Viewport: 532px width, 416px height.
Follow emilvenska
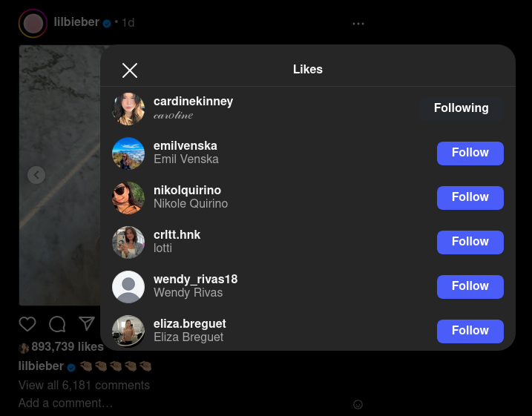470,153
